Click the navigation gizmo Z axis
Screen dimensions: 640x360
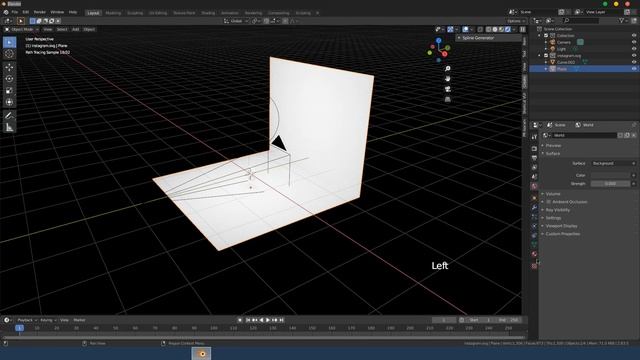point(439,40)
